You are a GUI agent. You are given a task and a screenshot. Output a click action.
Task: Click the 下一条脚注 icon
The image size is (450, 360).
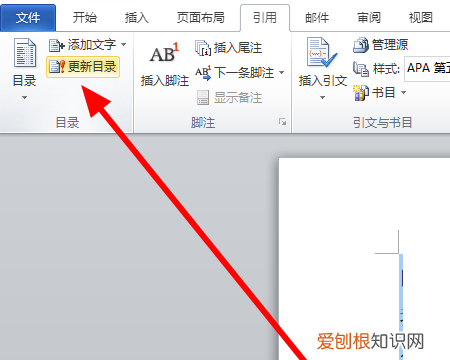pyautogui.click(x=203, y=73)
